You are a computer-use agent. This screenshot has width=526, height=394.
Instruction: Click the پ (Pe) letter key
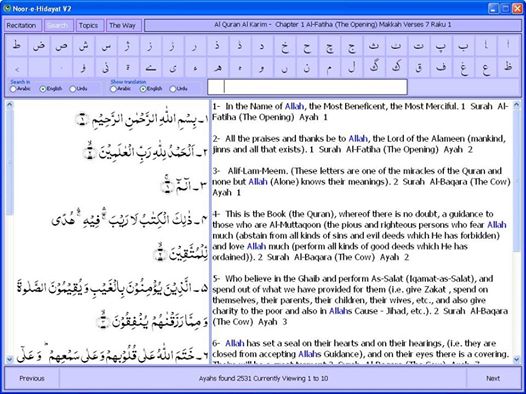coord(441,46)
